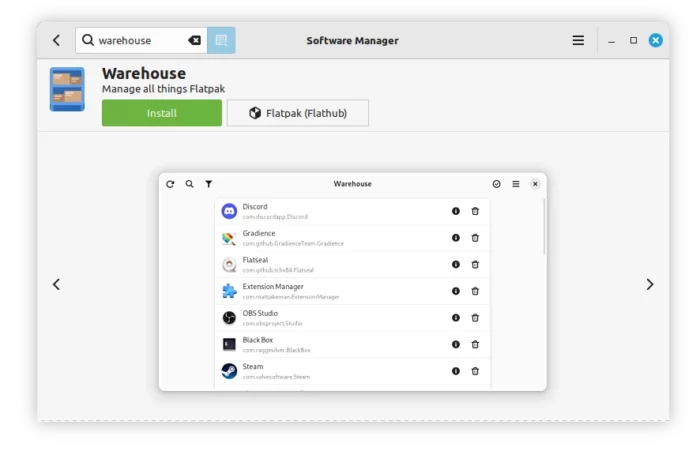This screenshot has height=451, width=700.
Task: Minimize the Software Manager window
Action: point(612,41)
